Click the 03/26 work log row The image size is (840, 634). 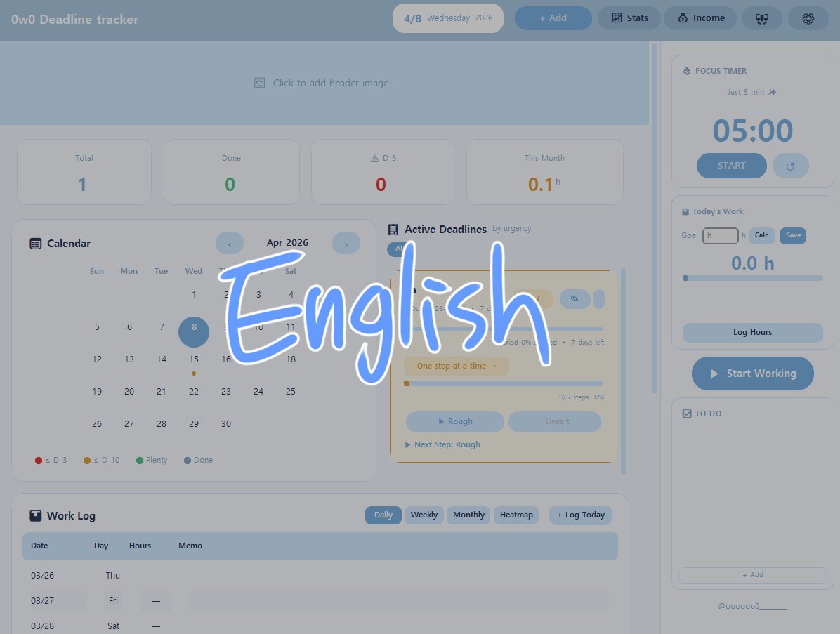320,576
